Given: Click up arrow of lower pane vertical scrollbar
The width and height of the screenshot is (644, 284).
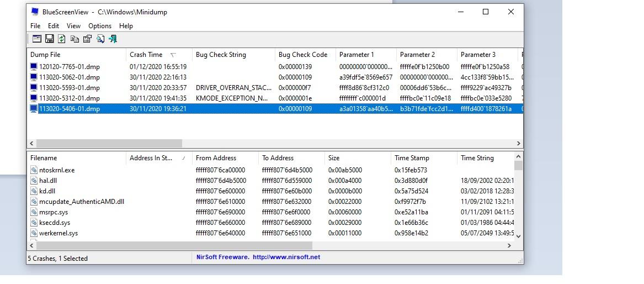Looking at the screenshot, I should click(518, 156).
